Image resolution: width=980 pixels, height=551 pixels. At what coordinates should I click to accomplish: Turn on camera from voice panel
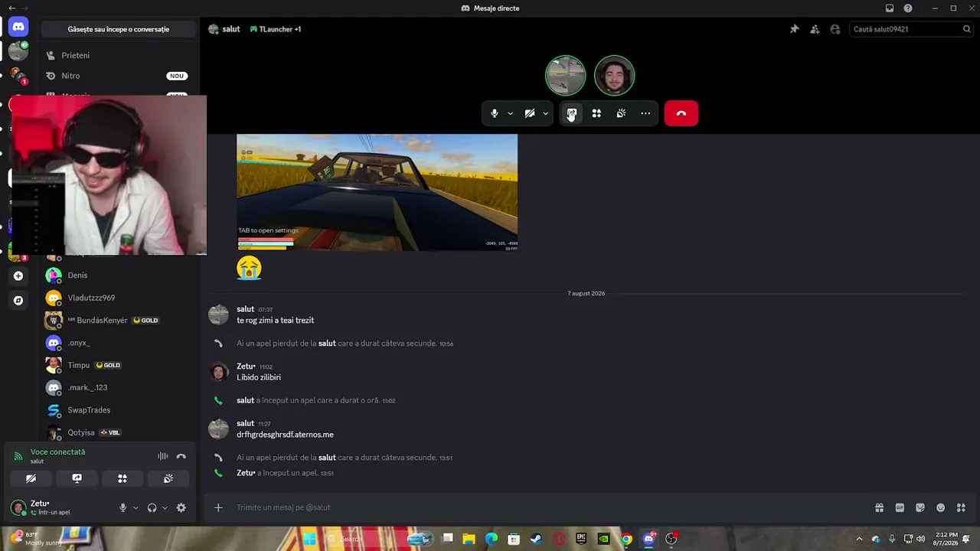point(31,478)
